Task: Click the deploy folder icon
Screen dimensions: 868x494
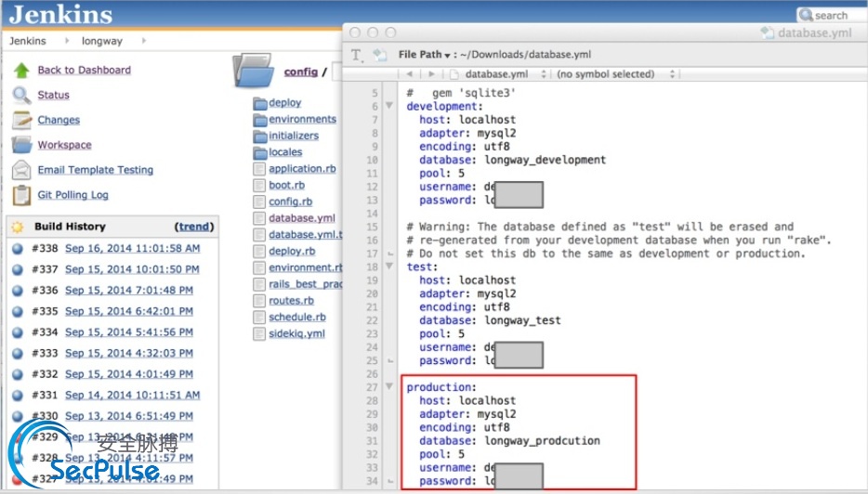Action: (259, 103)
